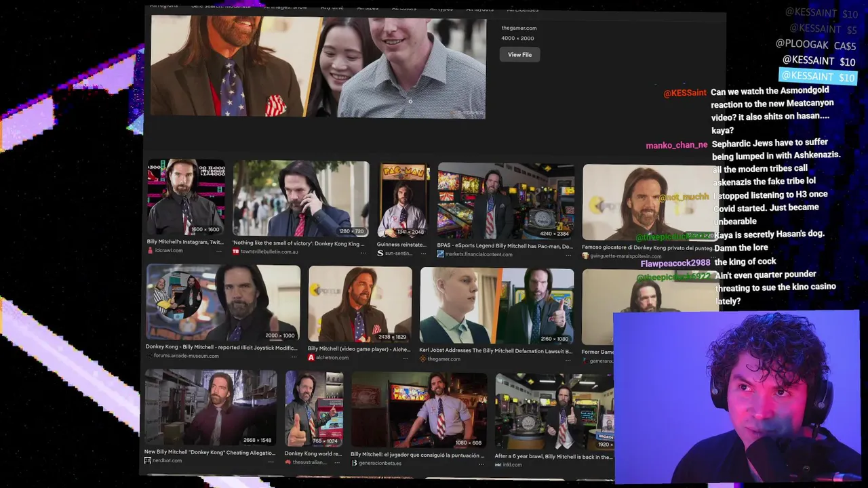Open the large preview image
Image resolution: width=868 pixels, height=488 pixels.
pyautogui.click(x=318, y=66)
